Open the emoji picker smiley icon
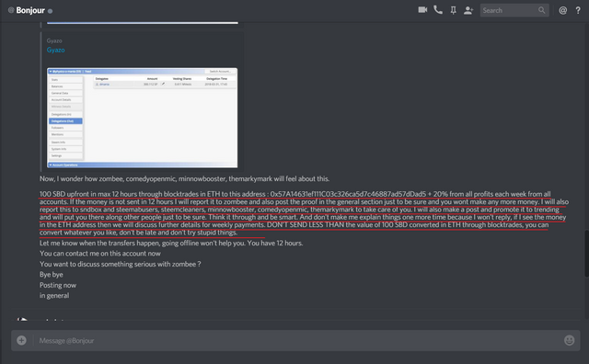 (569, 340)
